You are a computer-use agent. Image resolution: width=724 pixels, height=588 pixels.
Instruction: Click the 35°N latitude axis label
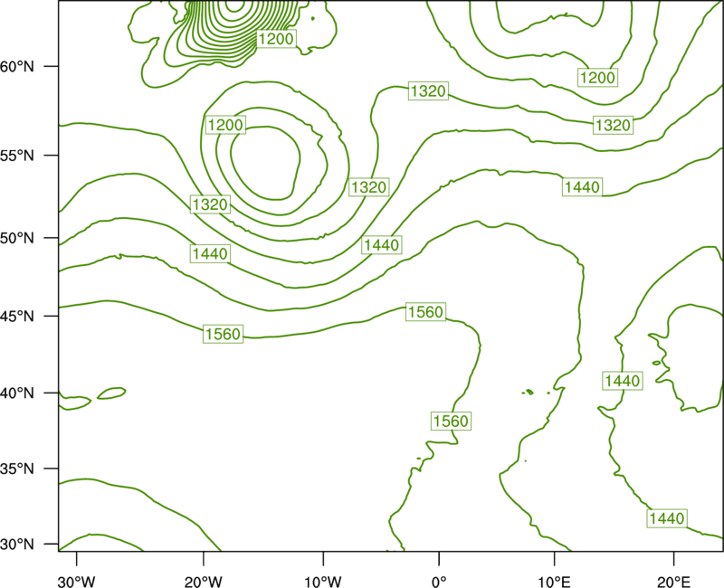17,469
